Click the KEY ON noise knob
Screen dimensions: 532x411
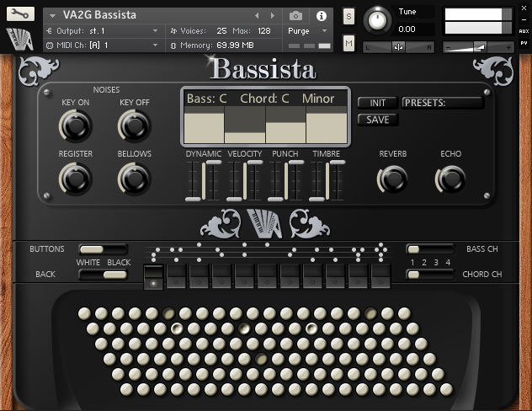tap(75, 126)
